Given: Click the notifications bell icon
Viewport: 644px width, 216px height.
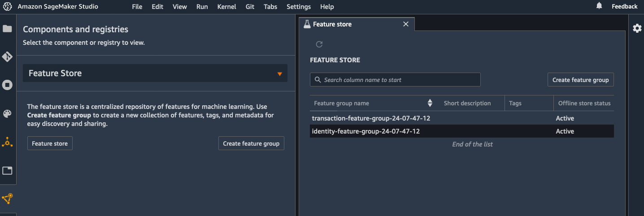Looking at the screenshot, I should (599, 6).
